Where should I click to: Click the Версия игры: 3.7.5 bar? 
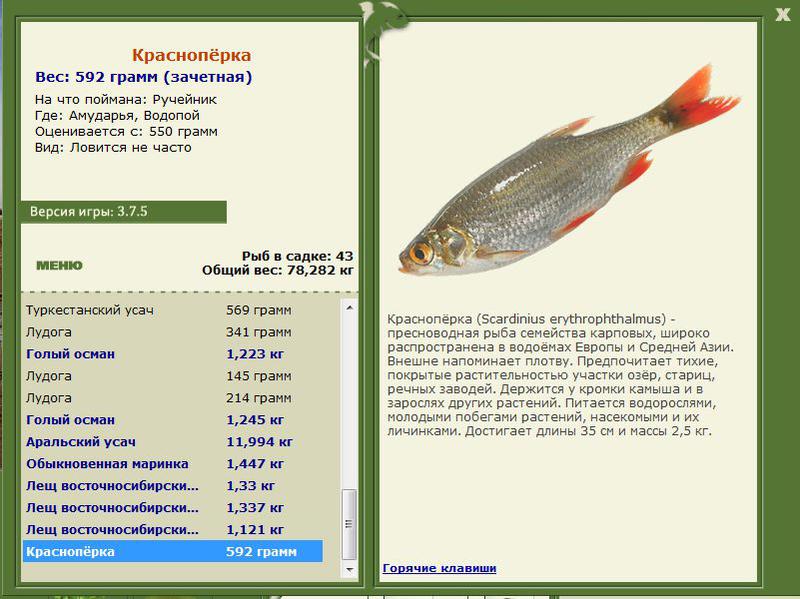[x=123, y=212]
